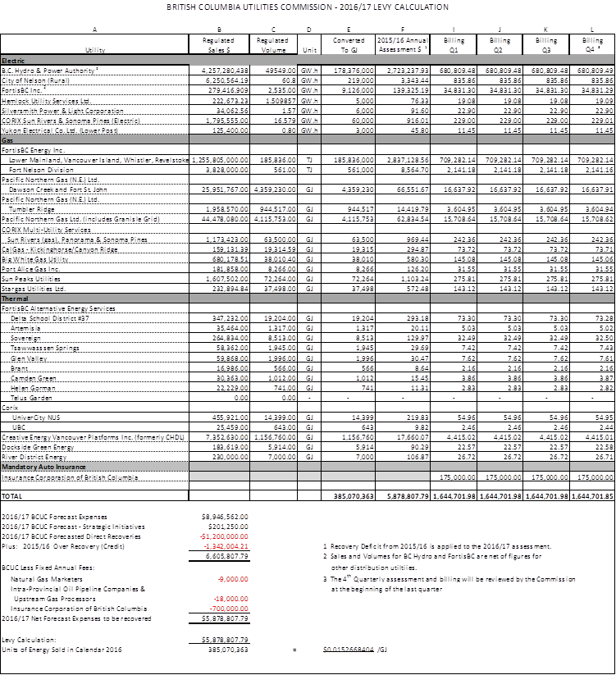Viewport: 616px width, 675px height.
Task: Select the Artemisia row label
Action: (25, 328)
